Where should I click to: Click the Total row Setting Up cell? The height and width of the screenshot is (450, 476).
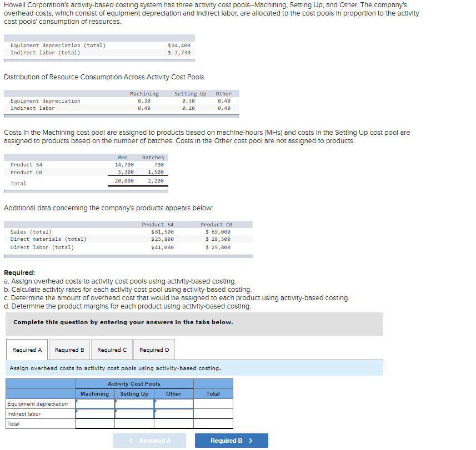(134, 423)
